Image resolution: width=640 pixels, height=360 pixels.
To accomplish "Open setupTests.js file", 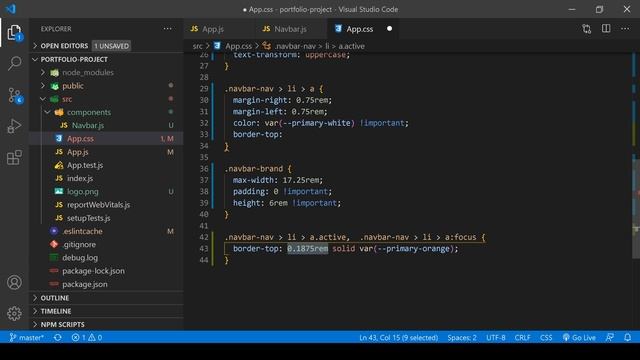I will click(89, 218).
